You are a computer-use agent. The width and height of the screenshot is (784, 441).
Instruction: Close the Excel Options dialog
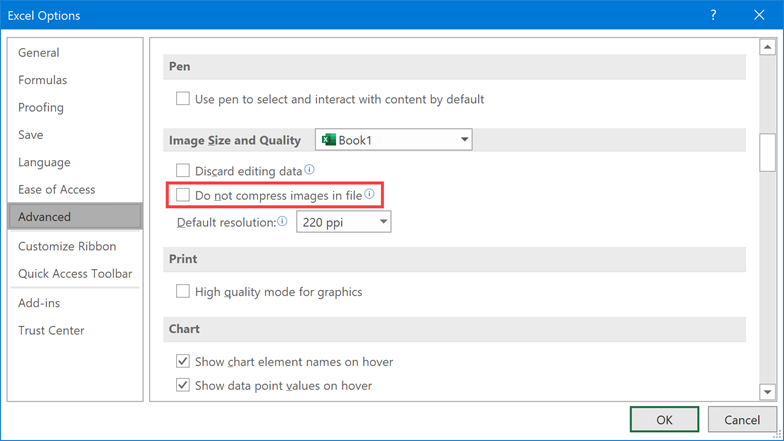tap(759, 15)
